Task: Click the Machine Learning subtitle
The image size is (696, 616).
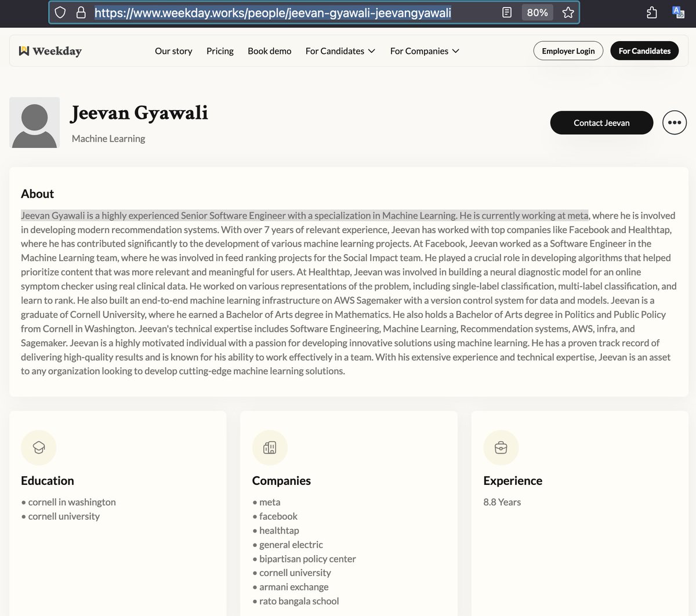Action: (x=108, y=139)
